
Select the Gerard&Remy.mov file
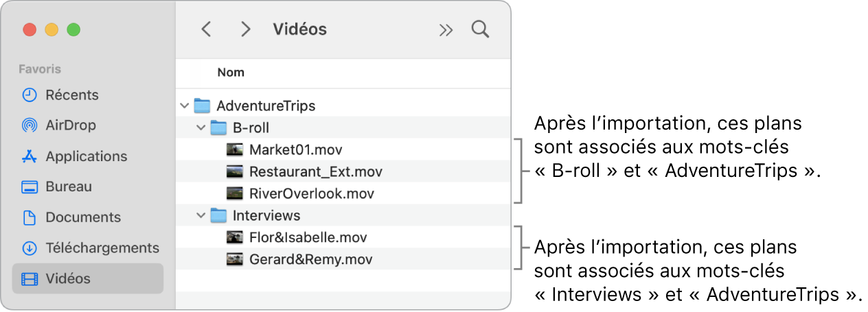[x=310, y=259]
